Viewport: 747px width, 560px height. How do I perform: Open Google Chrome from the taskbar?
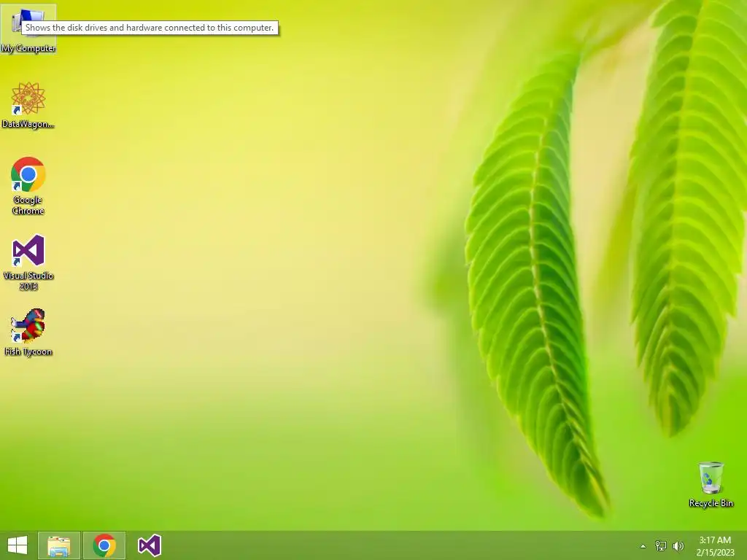click(104, 545)
